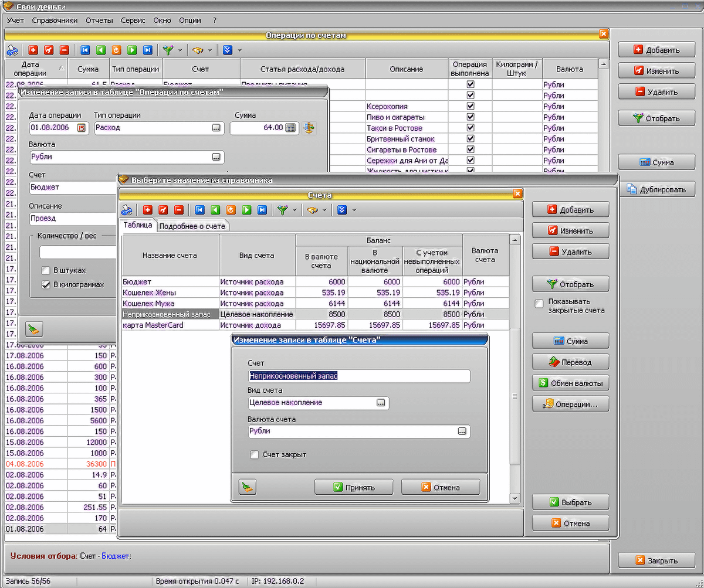
Task: Binoculars search icon in Операции по счетам toolbar
Action: point(198,50)
